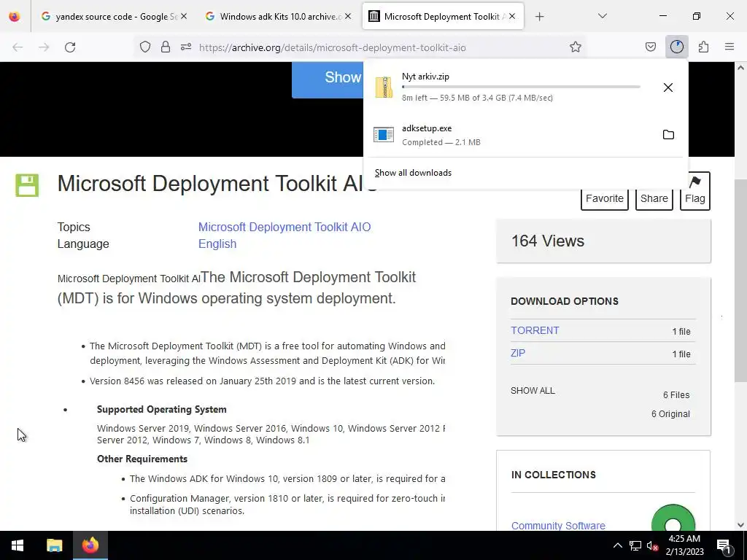Viewport: 747px width, 560px height.
Task: Flag this archive item
Action: pyautogui.click(x=695, y=192)
